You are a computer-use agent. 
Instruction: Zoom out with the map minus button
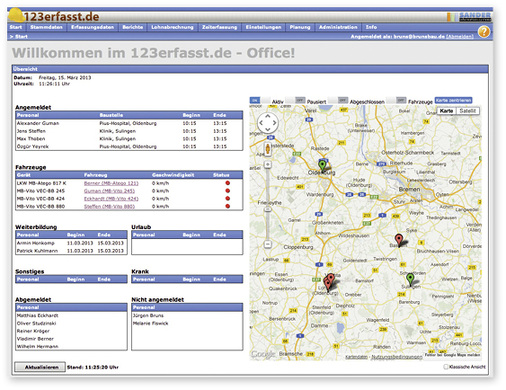click(267, 244)
